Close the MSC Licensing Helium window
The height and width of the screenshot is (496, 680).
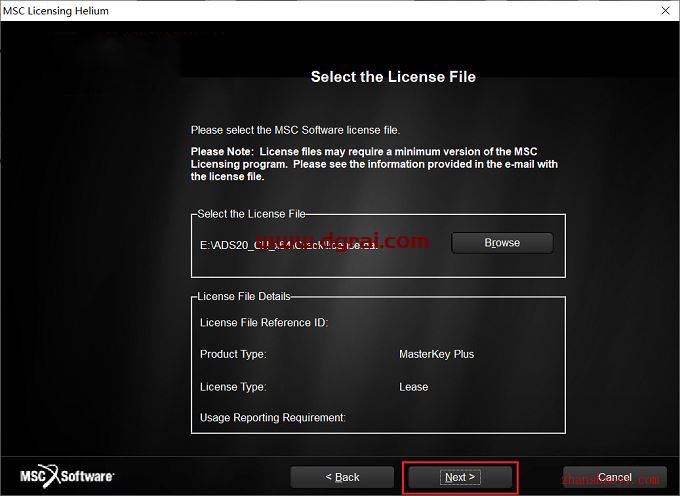665,11
